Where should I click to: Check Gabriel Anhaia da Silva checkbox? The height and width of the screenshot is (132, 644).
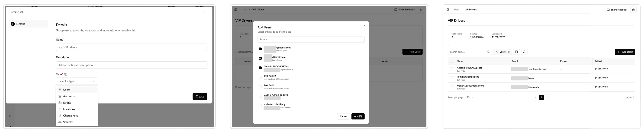click(260, 96)
